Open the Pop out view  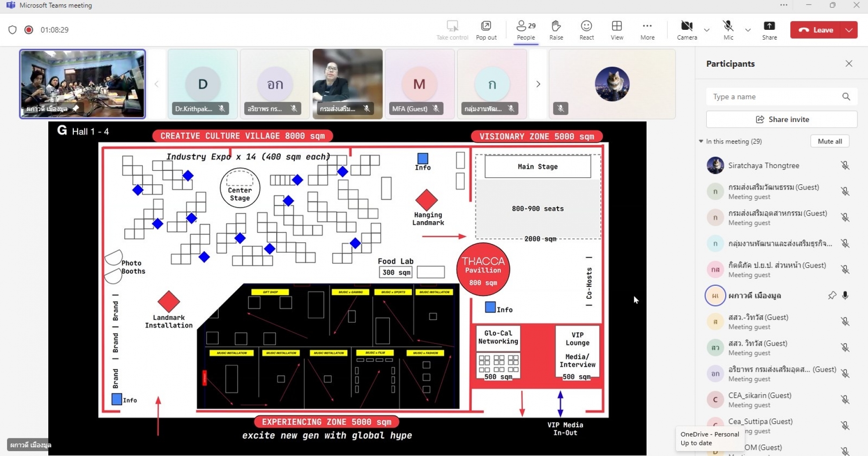pos(486,30)
